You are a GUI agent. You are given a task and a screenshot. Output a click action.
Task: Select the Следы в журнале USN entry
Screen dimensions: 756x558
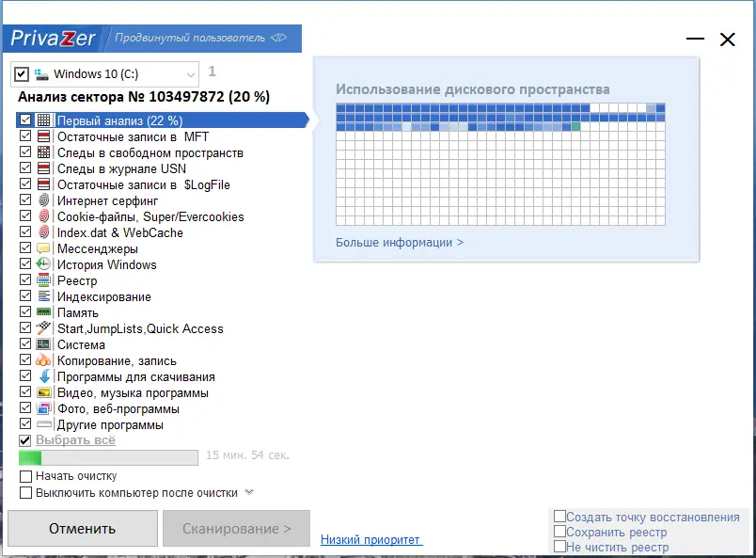[121, 168]
